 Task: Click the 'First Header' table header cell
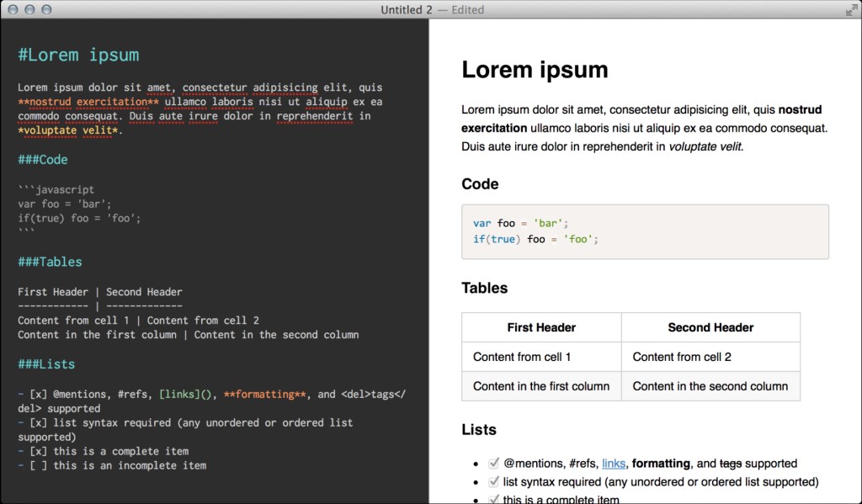(x=541, y=327)
